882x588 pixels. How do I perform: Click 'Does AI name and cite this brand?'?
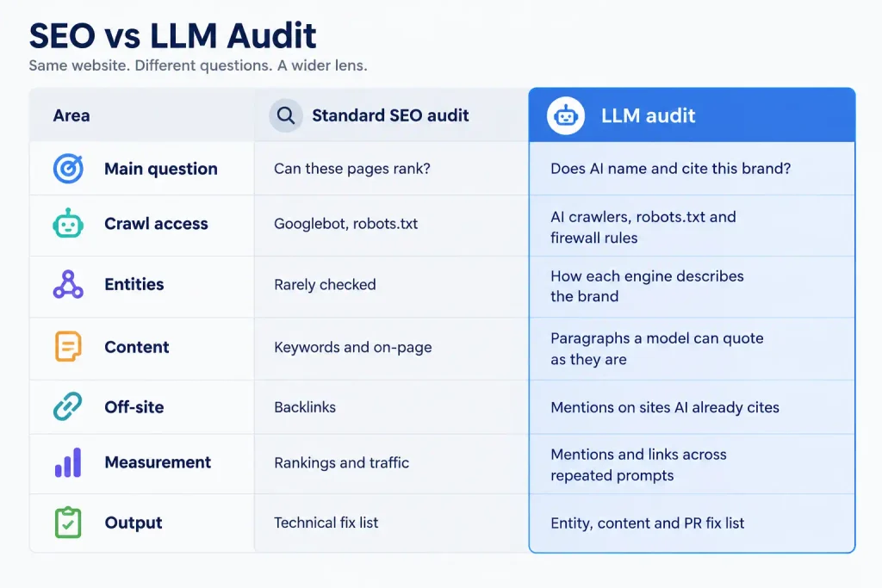670,169
